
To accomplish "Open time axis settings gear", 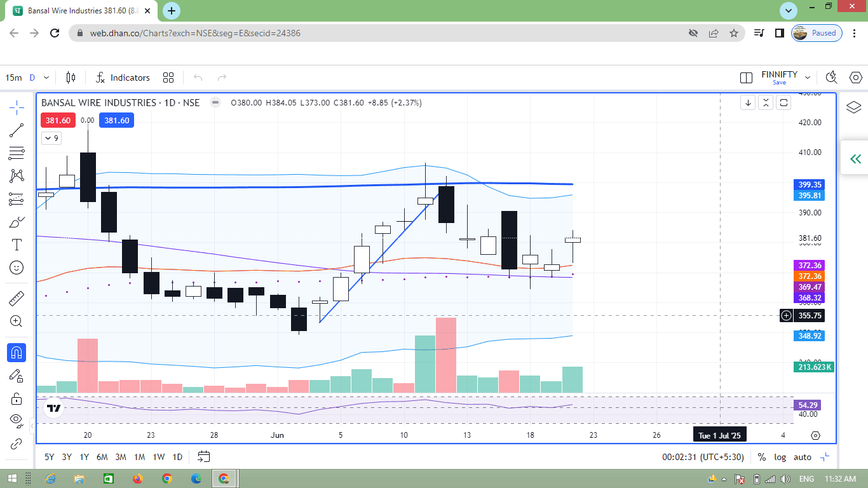I will click(x=815, y=435).
